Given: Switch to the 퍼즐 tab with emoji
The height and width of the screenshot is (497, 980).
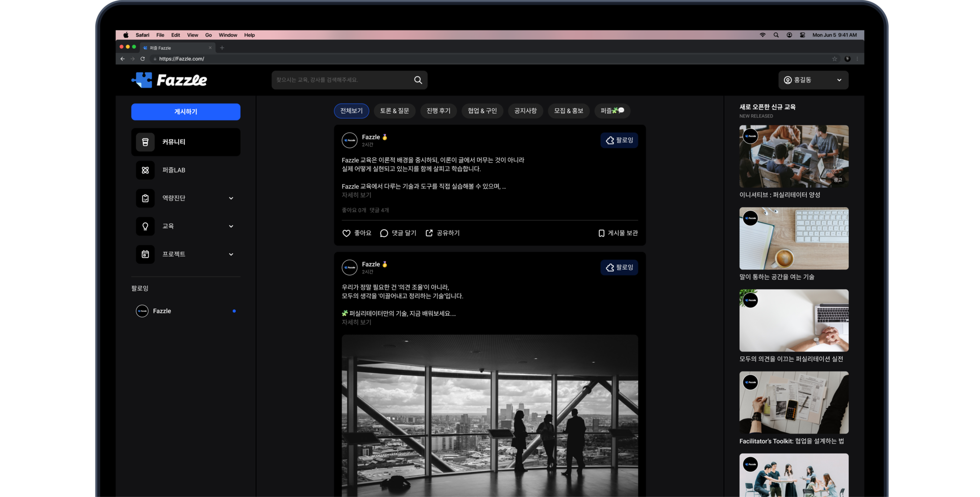Looking at the screenshot, I should 612,111.
